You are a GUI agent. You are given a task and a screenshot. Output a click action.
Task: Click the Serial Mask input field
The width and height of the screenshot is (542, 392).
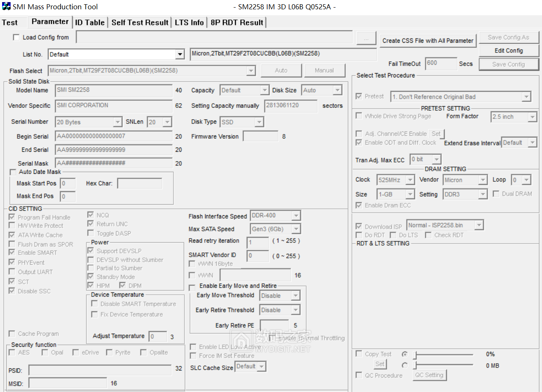pyautogui.click(x=113, y=163)
